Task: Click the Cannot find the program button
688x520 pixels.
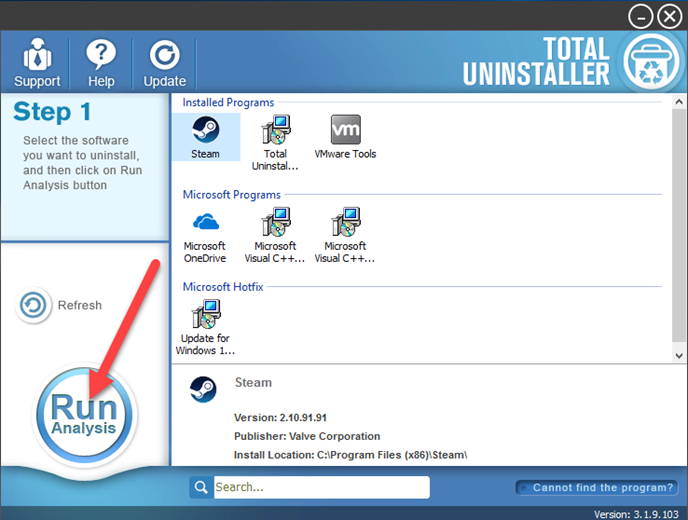Action: tap(597, 488)
